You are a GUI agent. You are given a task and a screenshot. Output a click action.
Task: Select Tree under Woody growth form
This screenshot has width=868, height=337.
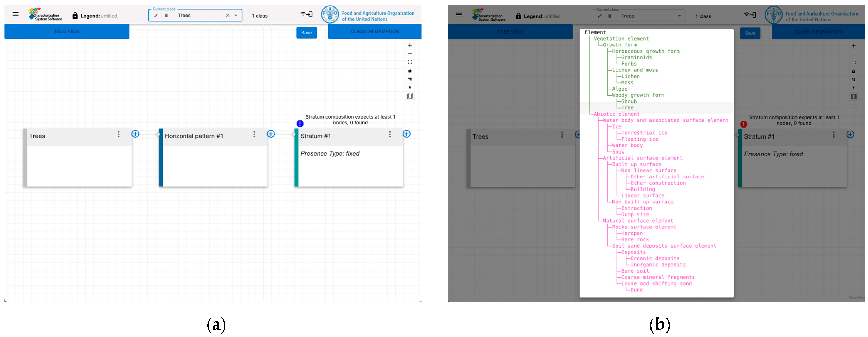point(627,108)
